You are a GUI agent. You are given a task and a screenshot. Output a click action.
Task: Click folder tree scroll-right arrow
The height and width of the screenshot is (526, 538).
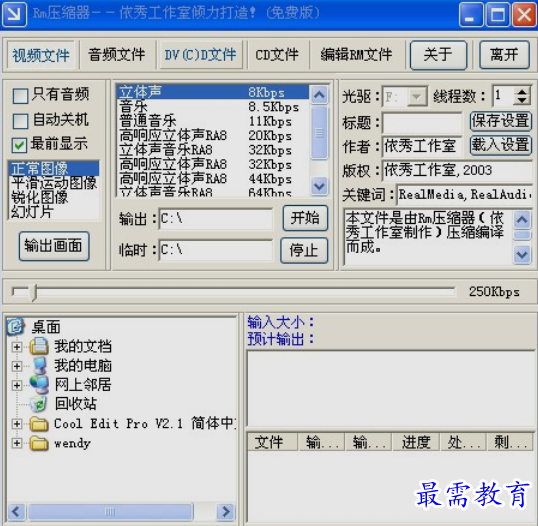(226, 512)
